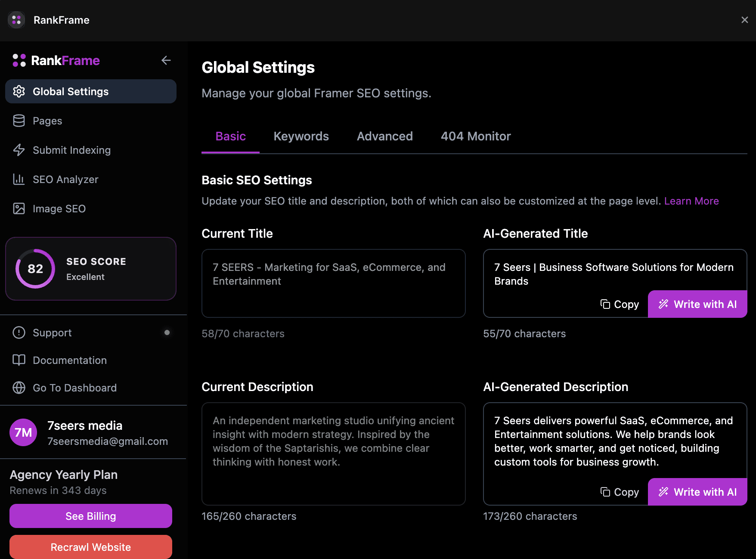756x559 pixels.
Task: Click the Agency Yearly Plan label
Action: pyautogui.click(x=64, y=475)
